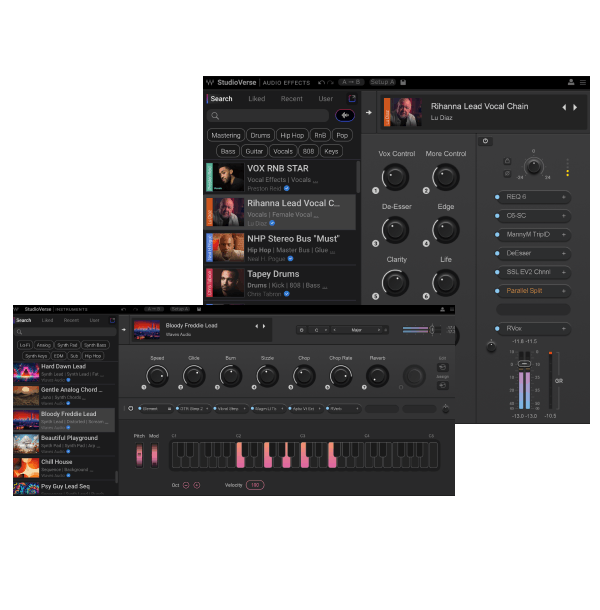This screenshot has height=610, width=600.
Task: Filter instruments by Synth Pad tag
Action: [67, 345]
